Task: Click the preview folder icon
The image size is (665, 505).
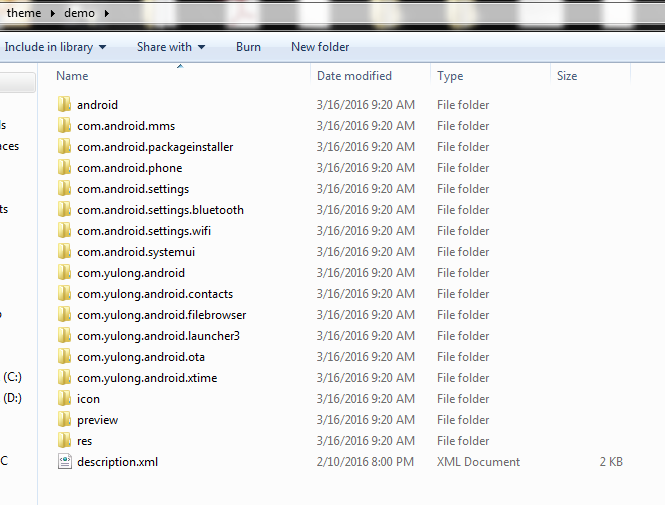Action: pyautogui.click(x=64, y=419)
